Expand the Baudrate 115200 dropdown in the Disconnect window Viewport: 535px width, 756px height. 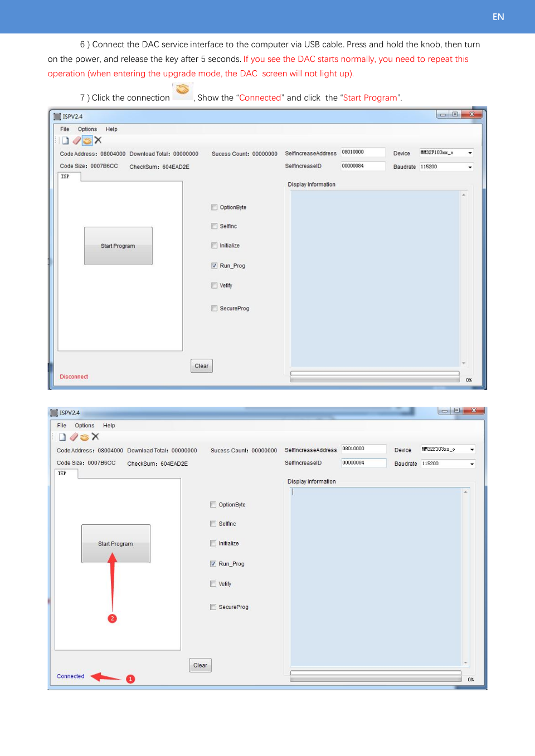(x=470, y=167)
